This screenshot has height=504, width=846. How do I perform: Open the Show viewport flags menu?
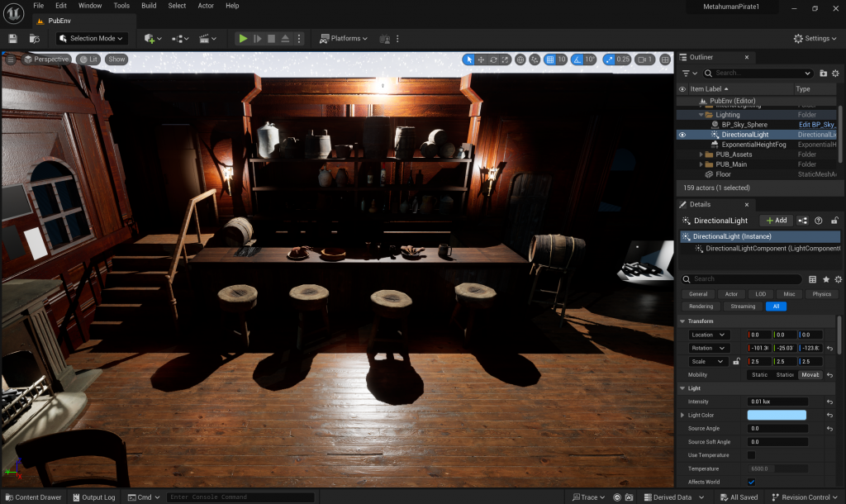click(116, 59)
